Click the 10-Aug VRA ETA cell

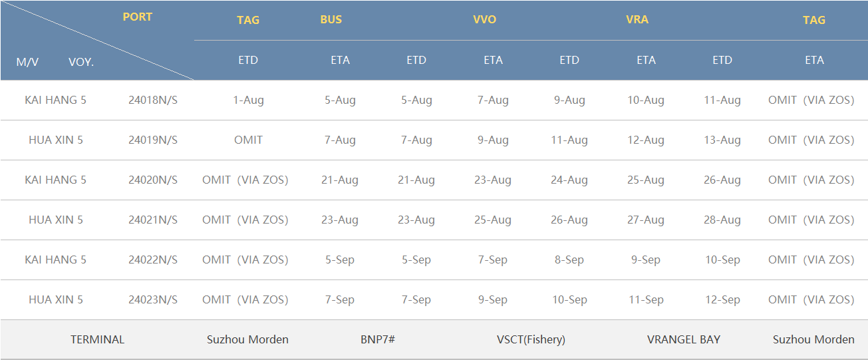pyautogui.click(x=646, y=100)
